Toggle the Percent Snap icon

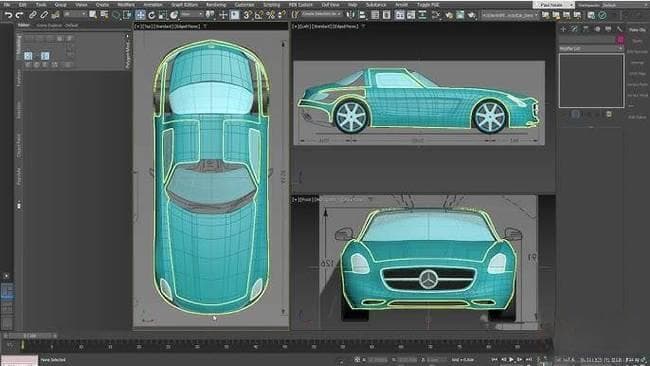271,15
